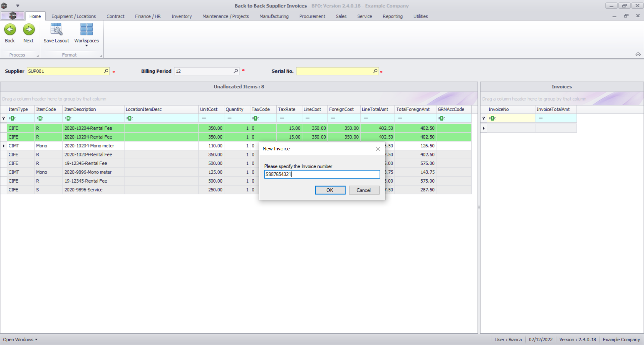Image resolution: width=644 pixels, height=345 pixels.
Task: Sort by the LineCost column header
Action: [315, 110]
